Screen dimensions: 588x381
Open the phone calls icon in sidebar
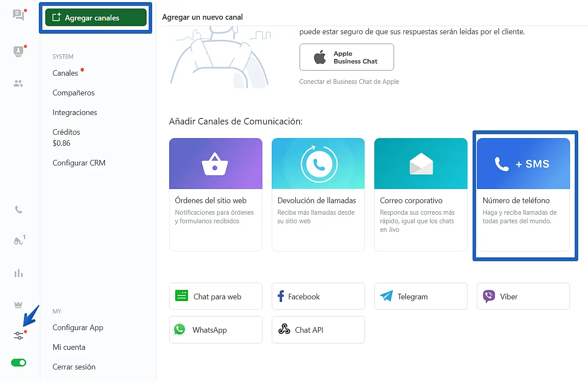coord(18,210)
